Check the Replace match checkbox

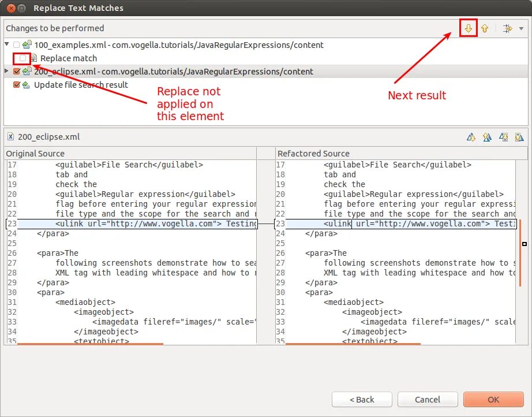tap(23, 58)
